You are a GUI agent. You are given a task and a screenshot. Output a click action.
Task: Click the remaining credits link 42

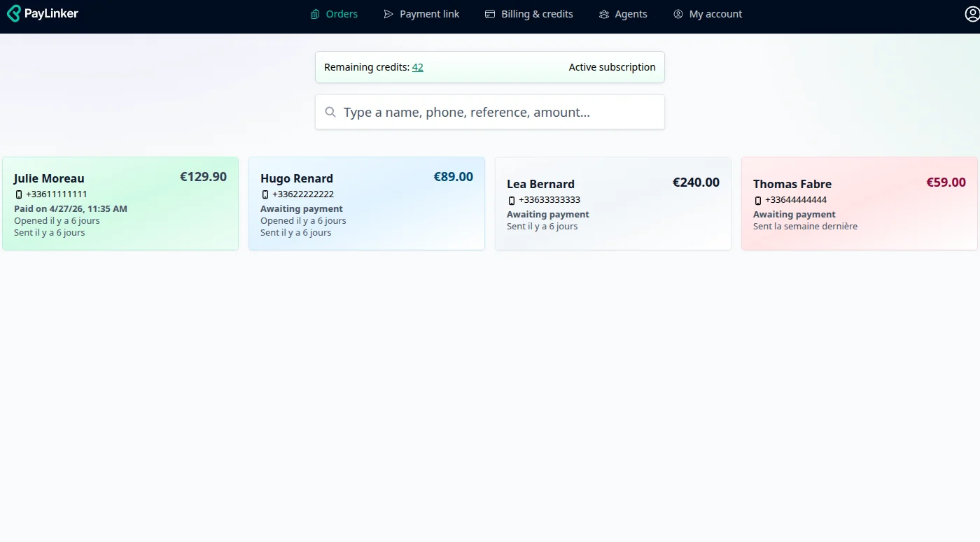click(x=418, y=67)
